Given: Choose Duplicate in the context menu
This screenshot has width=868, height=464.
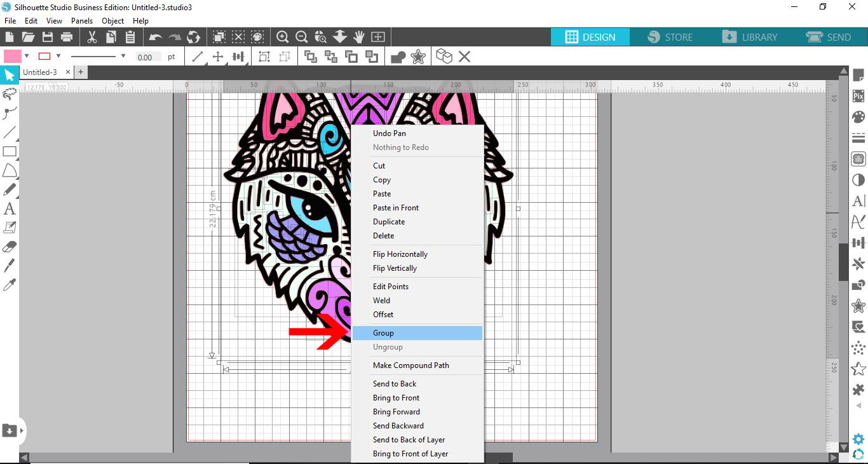Looking at the screenshot, I should click(417, 222).
